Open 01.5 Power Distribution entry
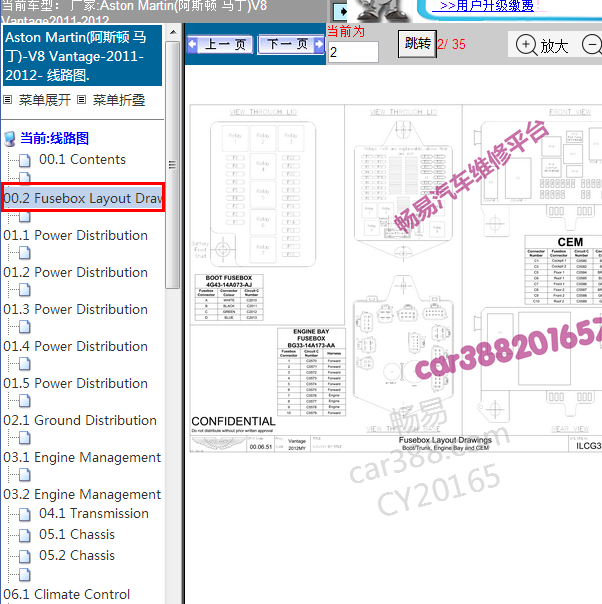Image resolution: width=602 pixels, height=604 pixels. pos(75,383)
